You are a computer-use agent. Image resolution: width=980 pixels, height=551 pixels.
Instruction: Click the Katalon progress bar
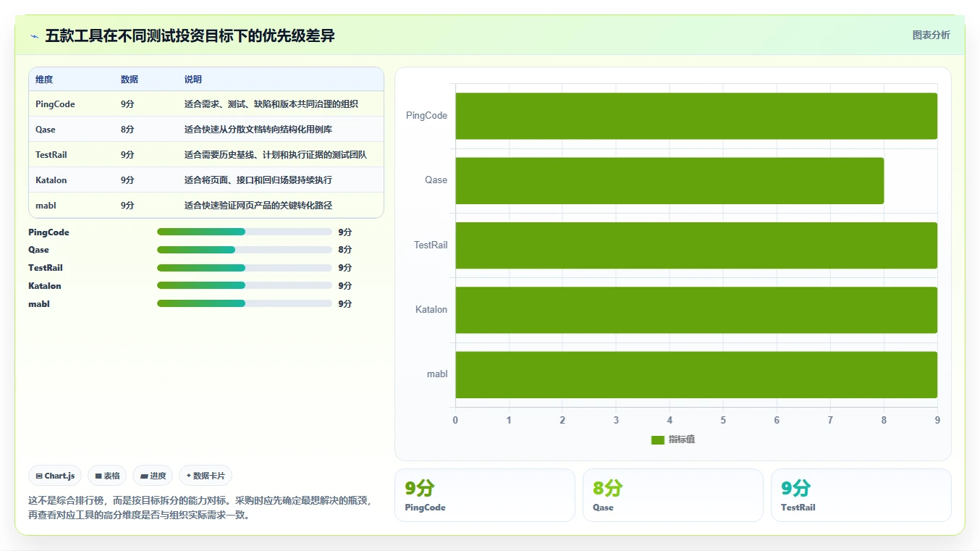coord(245,285)
